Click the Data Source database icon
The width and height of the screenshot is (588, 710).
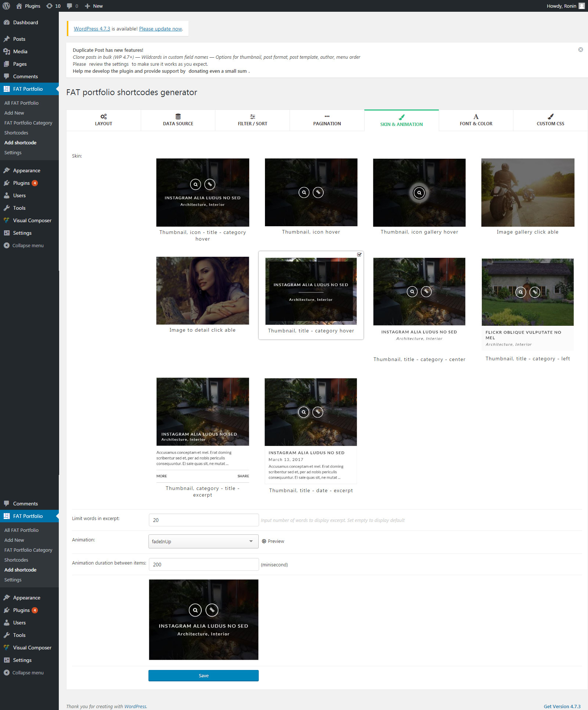[178, 116]
